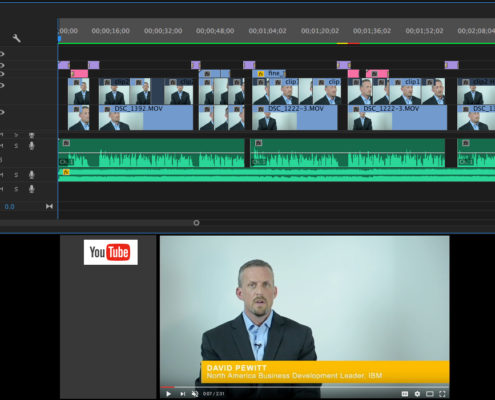Click the timeline horizontal zoom scroll handle

coord(196,223)
